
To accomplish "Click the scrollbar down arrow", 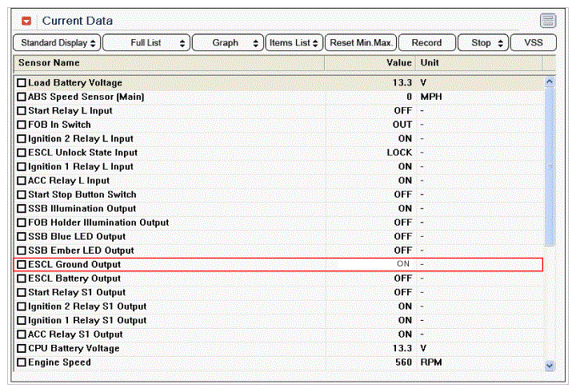I will click(550, 366).
